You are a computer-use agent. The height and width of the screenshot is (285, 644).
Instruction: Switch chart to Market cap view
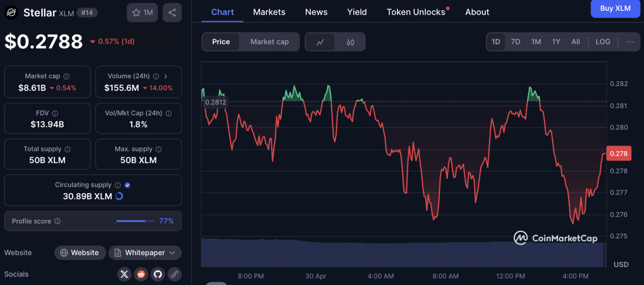269,41
